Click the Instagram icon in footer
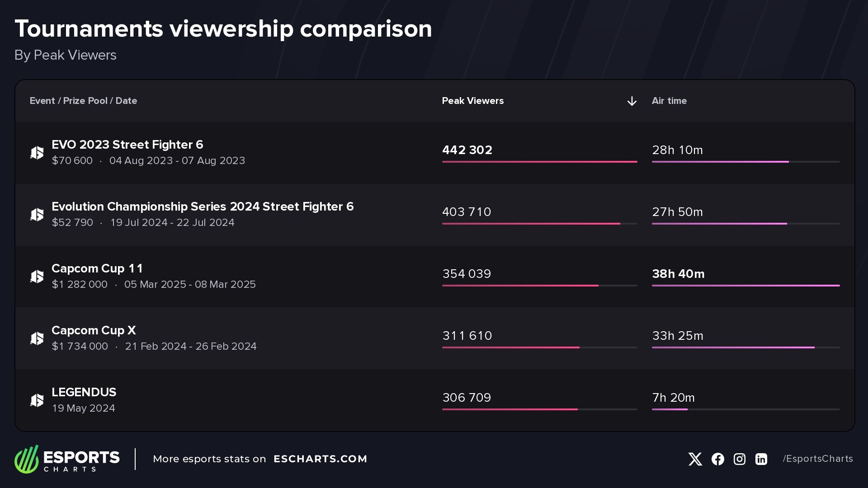 pos(739,459)
